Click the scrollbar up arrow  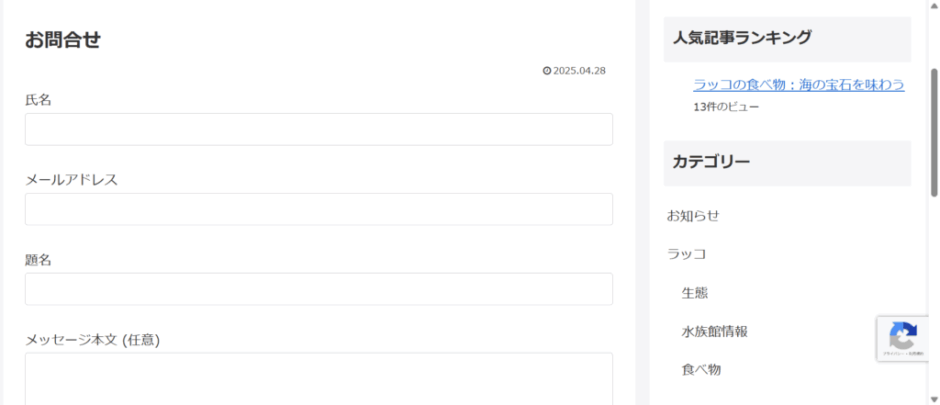tap(934, 5)
